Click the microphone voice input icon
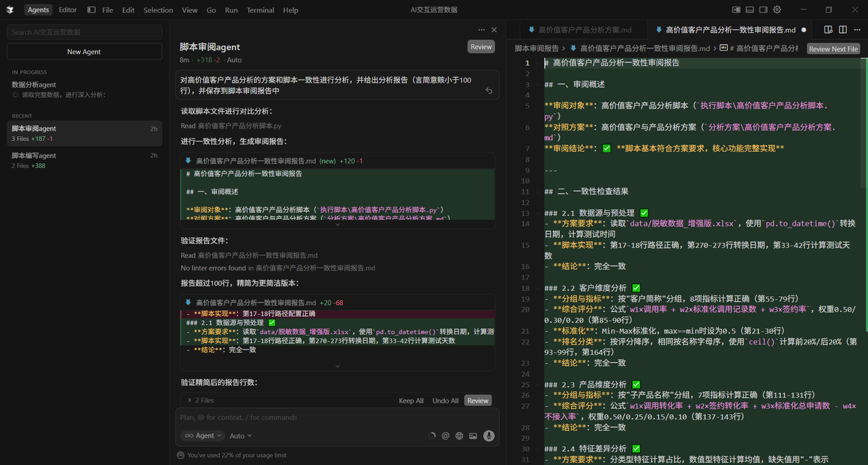 (488, 436)
